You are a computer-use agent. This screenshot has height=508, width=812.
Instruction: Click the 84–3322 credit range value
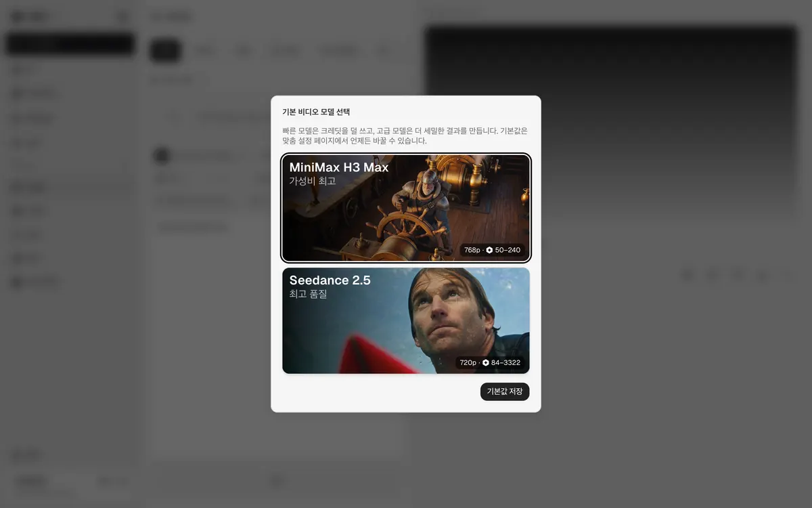tap(505, 363)
